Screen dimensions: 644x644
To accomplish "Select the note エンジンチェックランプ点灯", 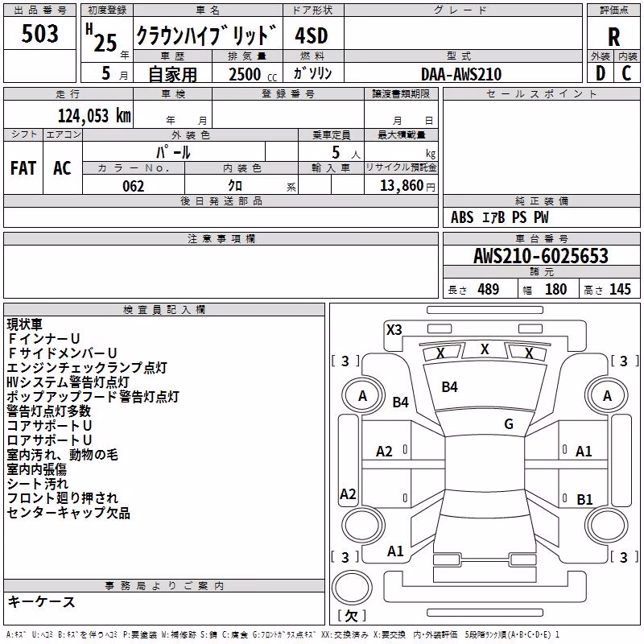I will [87, 368].
